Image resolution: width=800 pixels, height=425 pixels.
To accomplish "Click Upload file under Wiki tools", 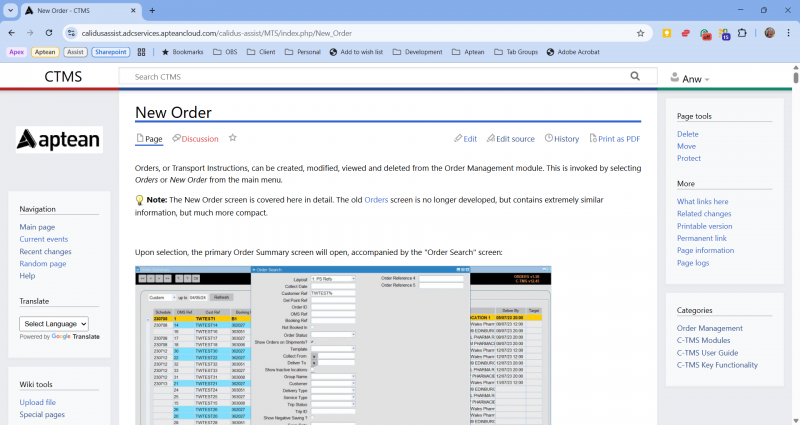I will coord(38,403).
